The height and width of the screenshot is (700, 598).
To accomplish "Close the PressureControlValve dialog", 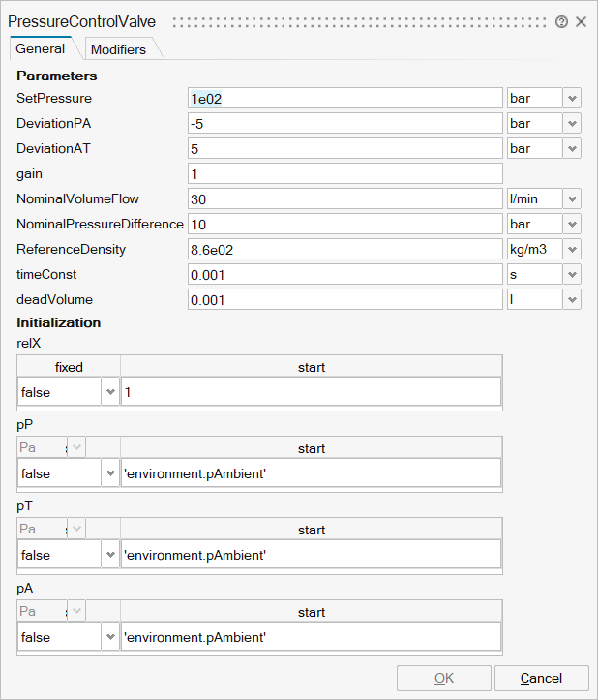I will point(582,21).
